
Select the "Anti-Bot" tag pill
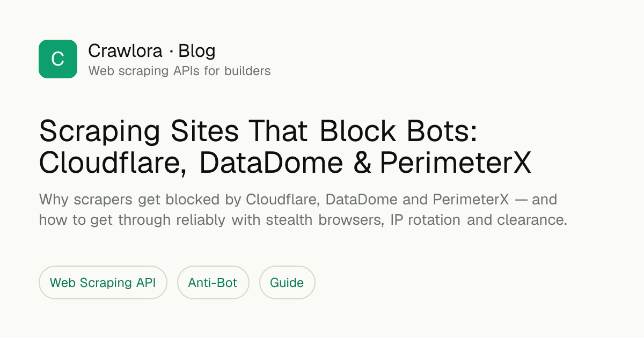pos(213,283)
